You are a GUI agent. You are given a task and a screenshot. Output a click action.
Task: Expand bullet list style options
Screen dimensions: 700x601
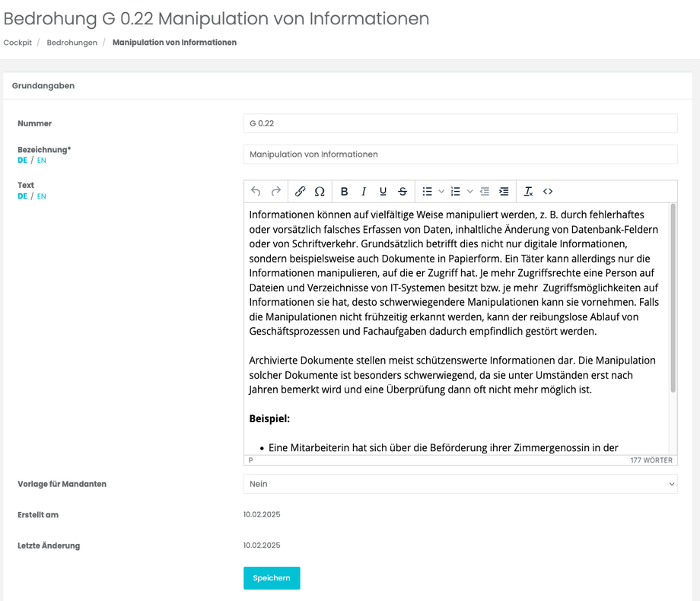coord(441,192)
